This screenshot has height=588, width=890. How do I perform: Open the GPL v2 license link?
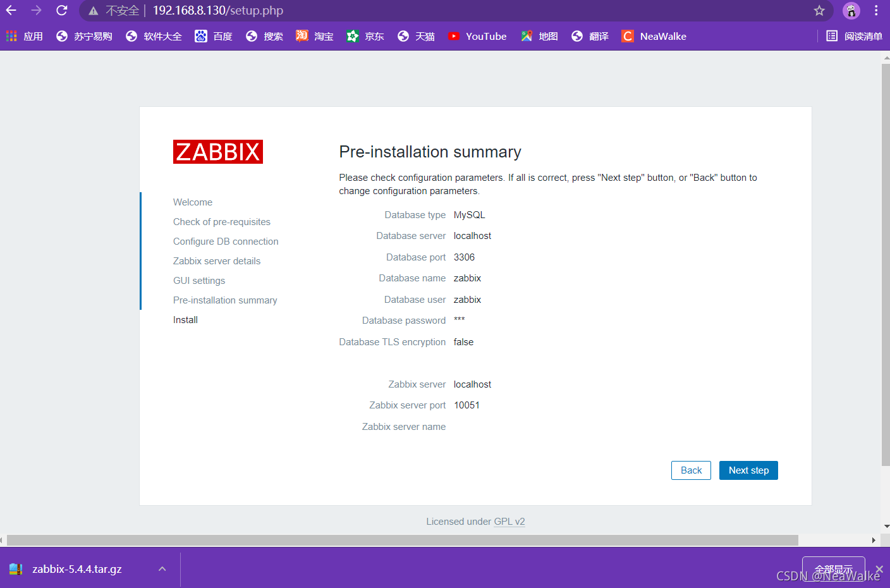point(509,522)
